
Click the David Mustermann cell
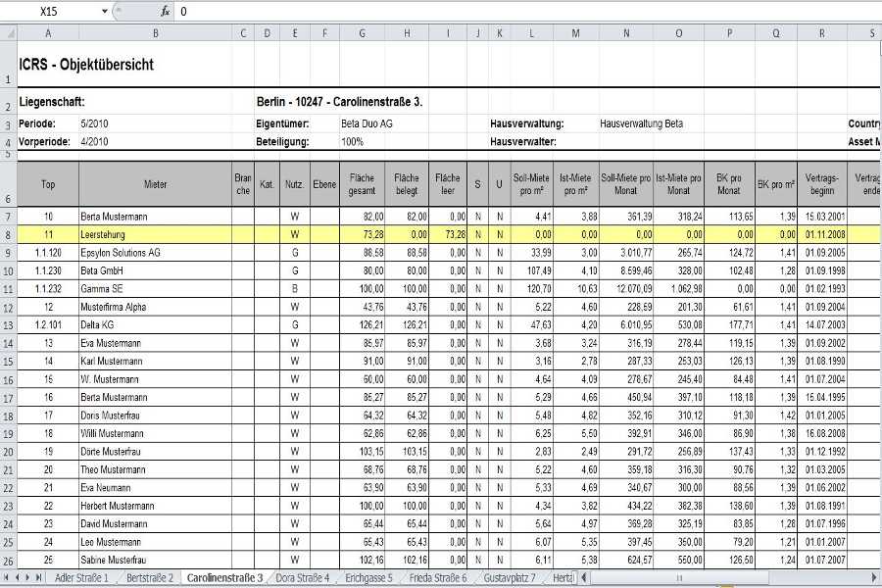pos(155,524)
